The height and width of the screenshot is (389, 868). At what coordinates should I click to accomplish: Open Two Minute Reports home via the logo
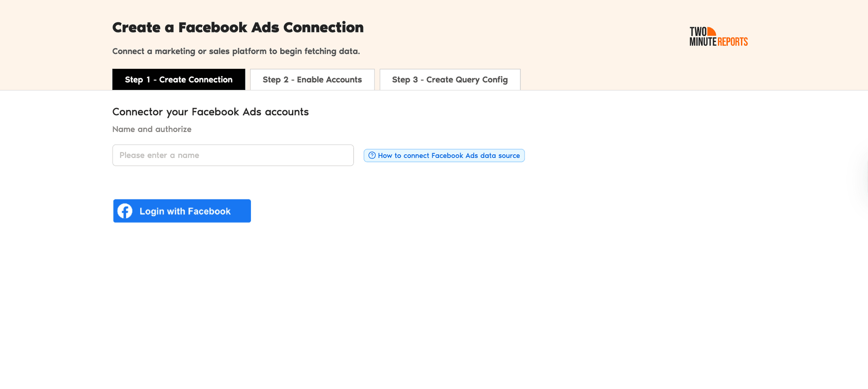(718, 37)
